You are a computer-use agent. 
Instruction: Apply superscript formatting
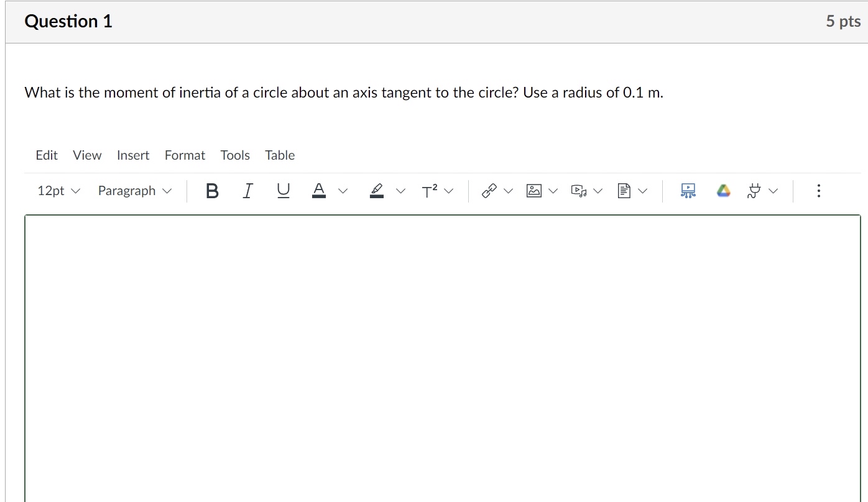(430, 191)
